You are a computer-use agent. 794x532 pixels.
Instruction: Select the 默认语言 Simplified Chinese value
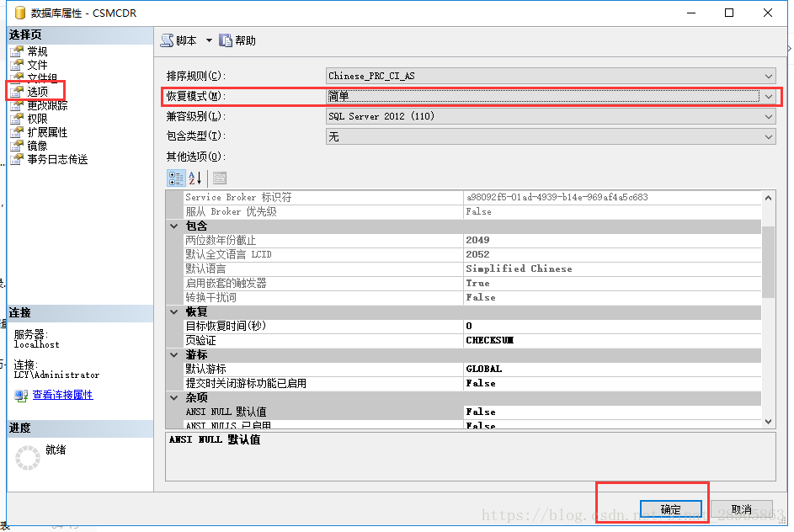click(613, 269)
